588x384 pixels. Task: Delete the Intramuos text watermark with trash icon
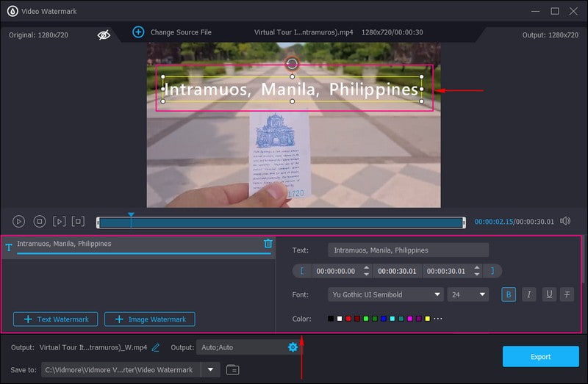268,244
